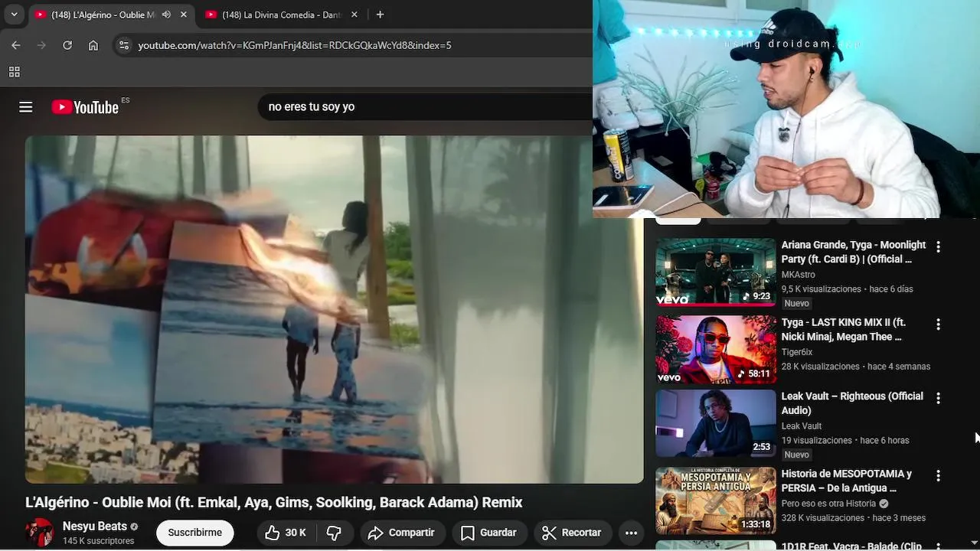The image size is (980, 551).
Task: Clip the video with Recortar
Action: (572, 533)
